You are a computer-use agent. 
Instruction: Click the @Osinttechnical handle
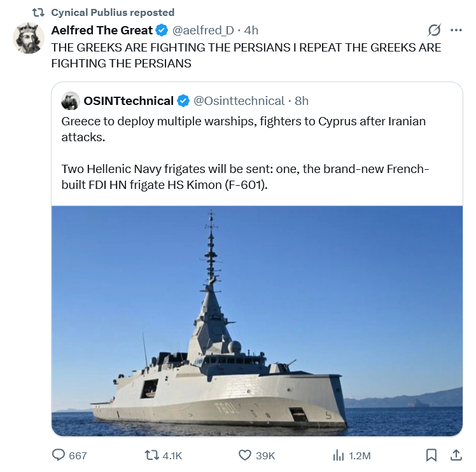[x=239, y=101]
